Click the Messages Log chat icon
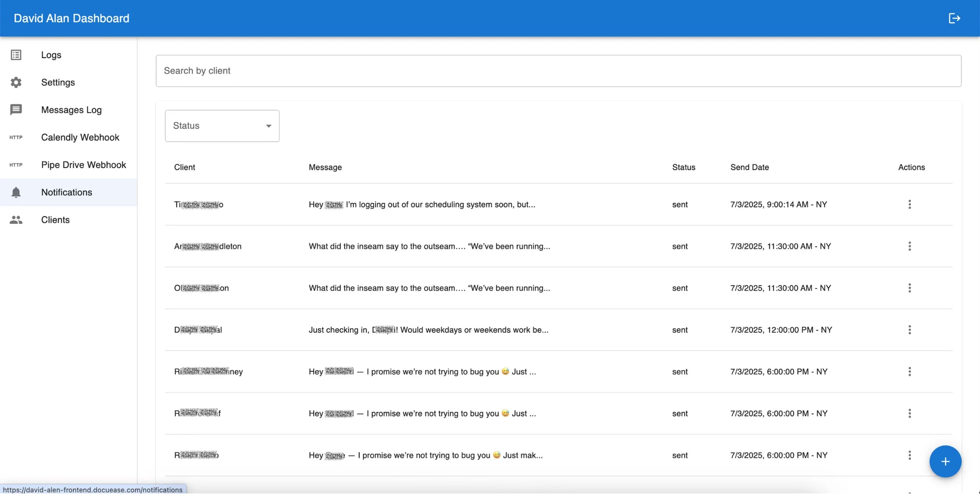980x494 pixels. pyautogui.click(x=16, y=110)
